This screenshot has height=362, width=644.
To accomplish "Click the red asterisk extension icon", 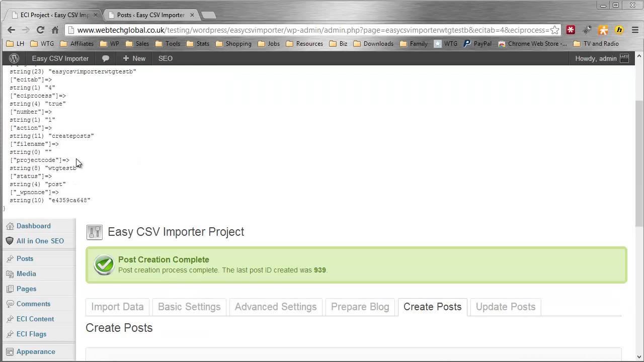I will click(x=571, y=30).
